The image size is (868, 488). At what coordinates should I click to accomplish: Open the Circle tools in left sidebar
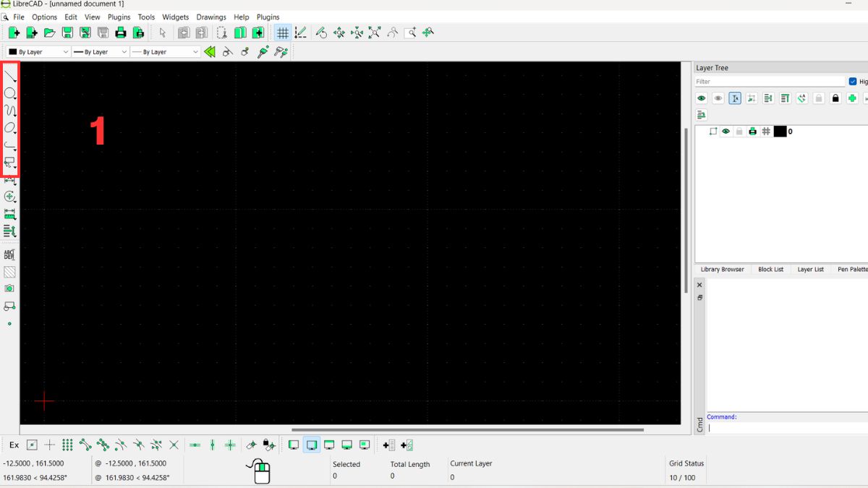(x=10, y=93)
